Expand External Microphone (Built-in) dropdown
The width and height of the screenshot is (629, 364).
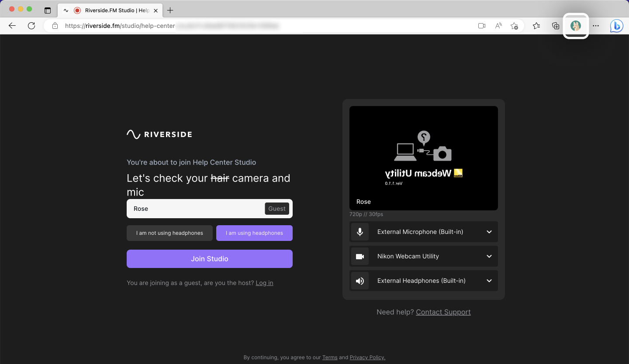(424, 232)
